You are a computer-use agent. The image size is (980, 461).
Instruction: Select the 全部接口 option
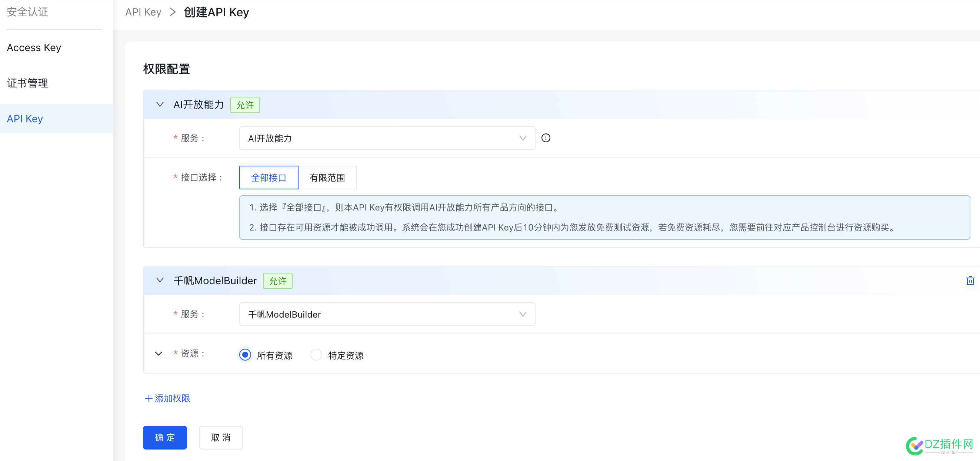tap(269, 178)
